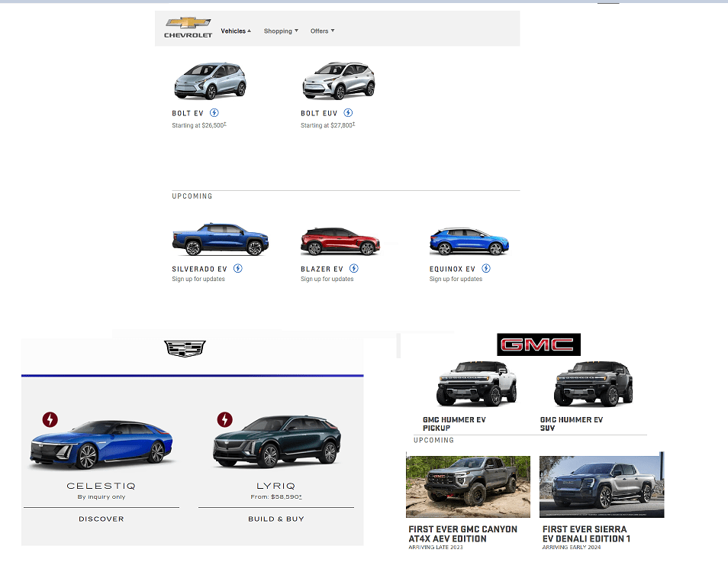
Task: Click 'ARRIVING LATE 2023' text
Action: coord(436,548)
